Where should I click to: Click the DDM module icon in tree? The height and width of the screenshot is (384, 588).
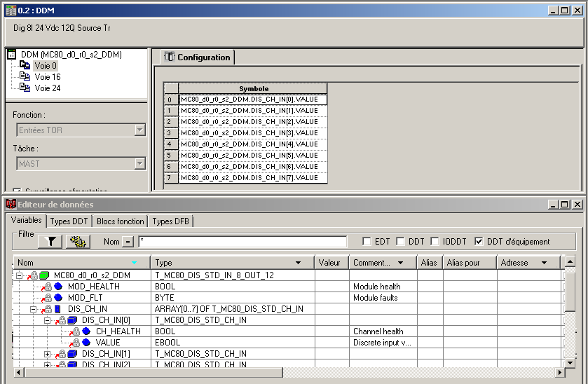[12, 54]
